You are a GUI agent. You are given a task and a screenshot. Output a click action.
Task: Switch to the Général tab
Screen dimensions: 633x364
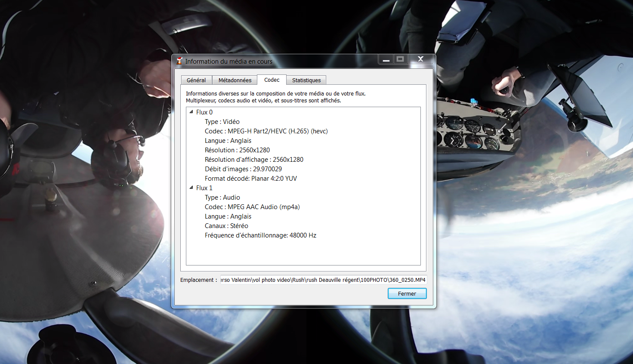pyautogui.click(x=196, y=80)
